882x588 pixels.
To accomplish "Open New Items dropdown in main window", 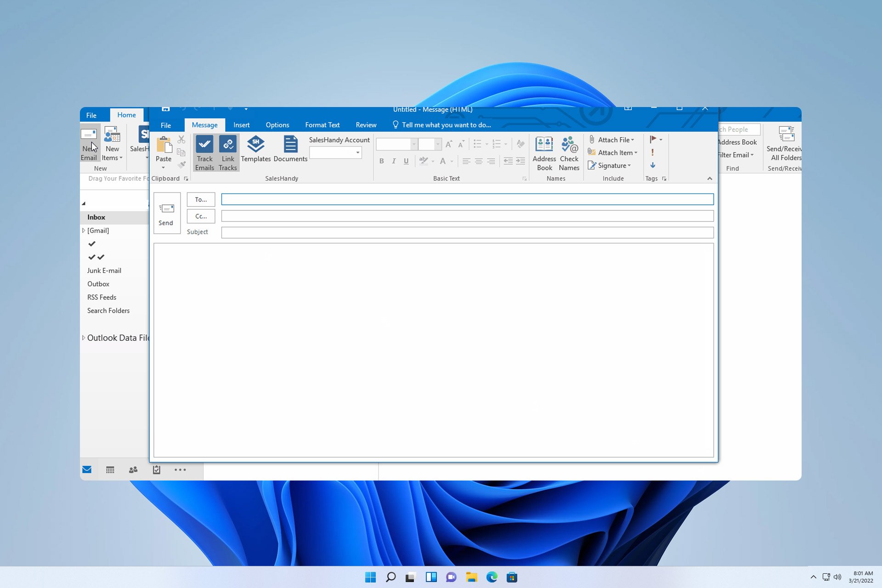I will coord(112,144).
